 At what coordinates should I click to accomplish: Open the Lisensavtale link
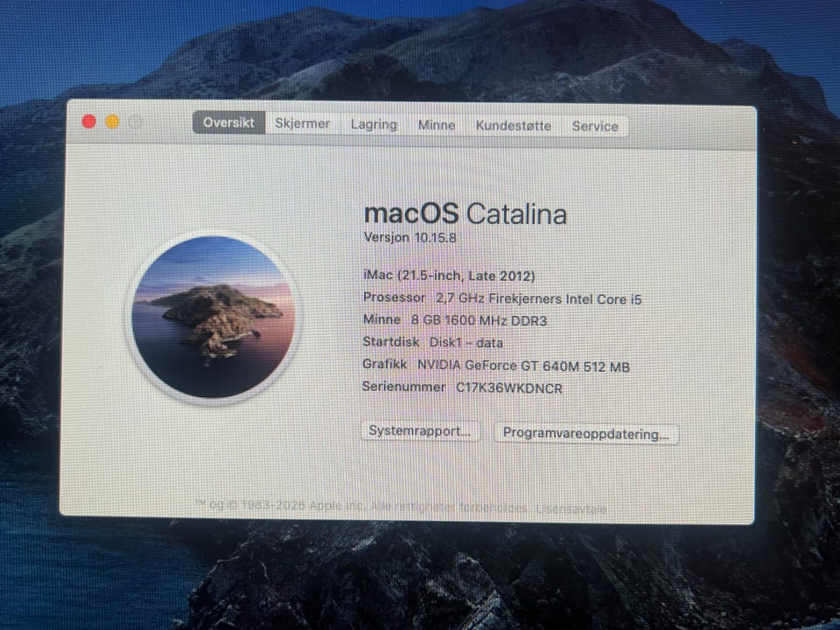pos(571,509)
